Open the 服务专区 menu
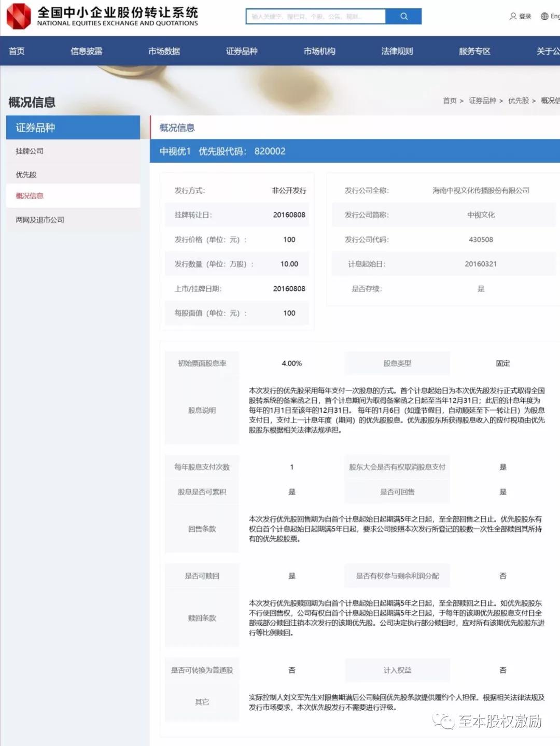560x746 pixels. tap(474, 51)
